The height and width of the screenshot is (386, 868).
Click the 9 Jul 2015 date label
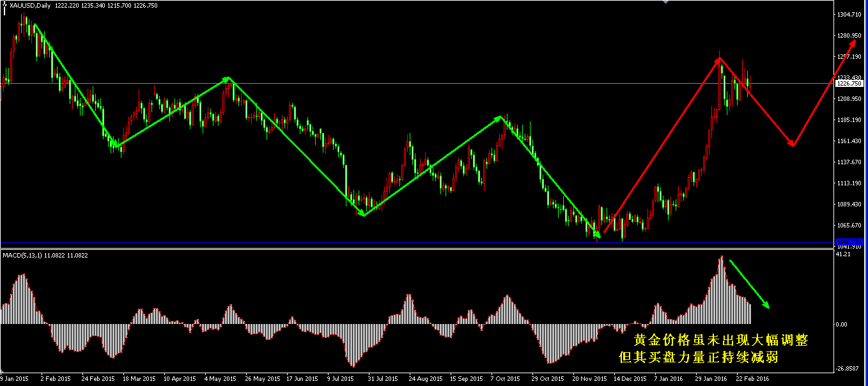tap(341, 379)
